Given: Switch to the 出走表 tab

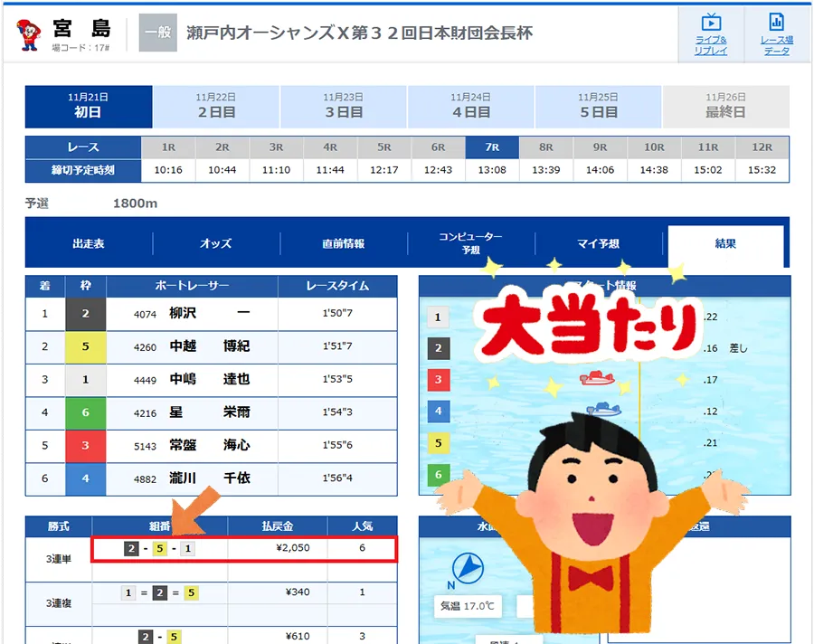Looking at the screenshot, I should 89,244.
